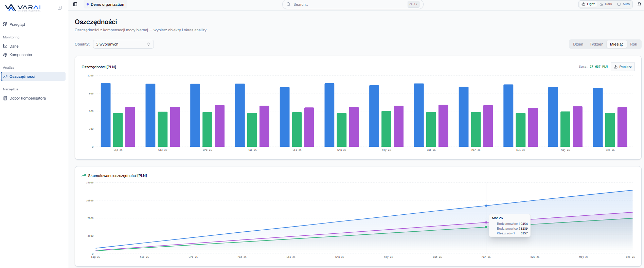Collapse the sidebar via the panel icon beside the logo
This screenshot has height=268, width=644.
(60, 8)
